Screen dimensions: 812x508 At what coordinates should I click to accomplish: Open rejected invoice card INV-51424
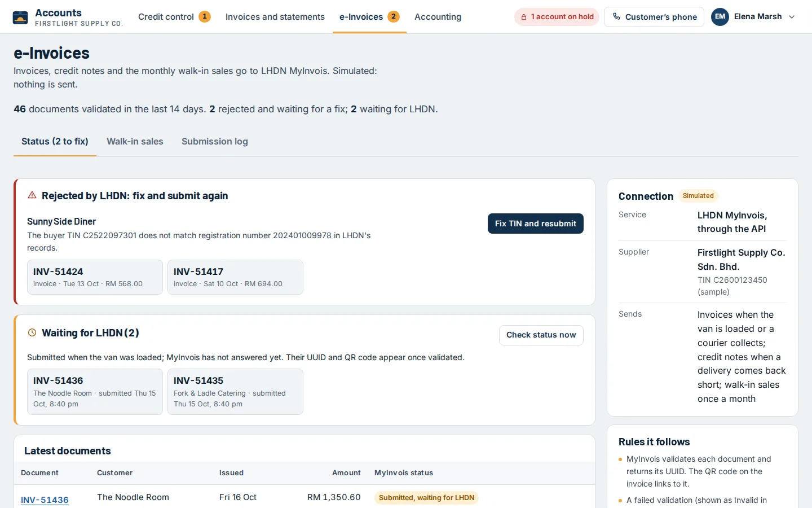pyautogui.click(x=95, y=277)
